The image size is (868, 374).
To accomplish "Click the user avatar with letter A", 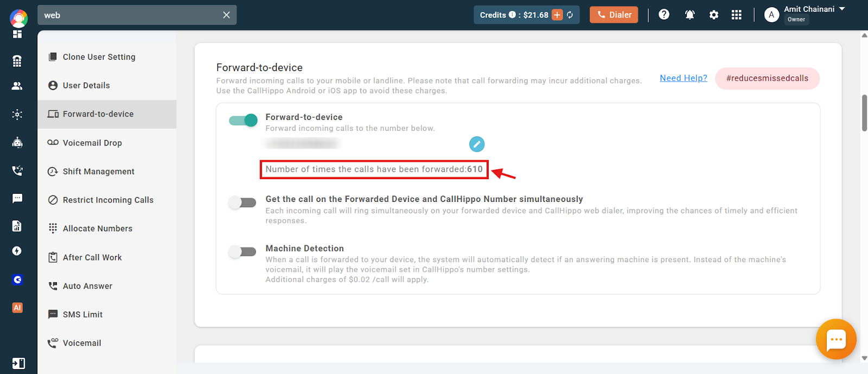I will click(771, 15).
